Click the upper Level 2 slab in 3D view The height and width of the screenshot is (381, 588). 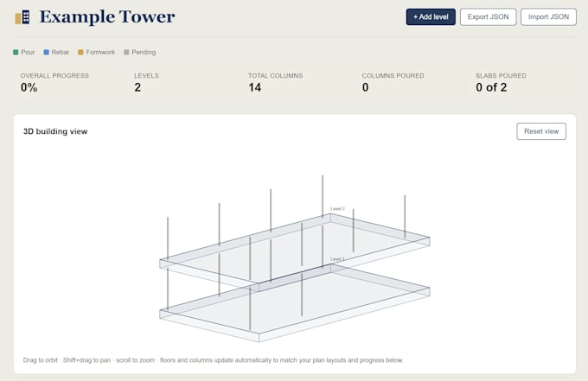click(x=297, y=251)
